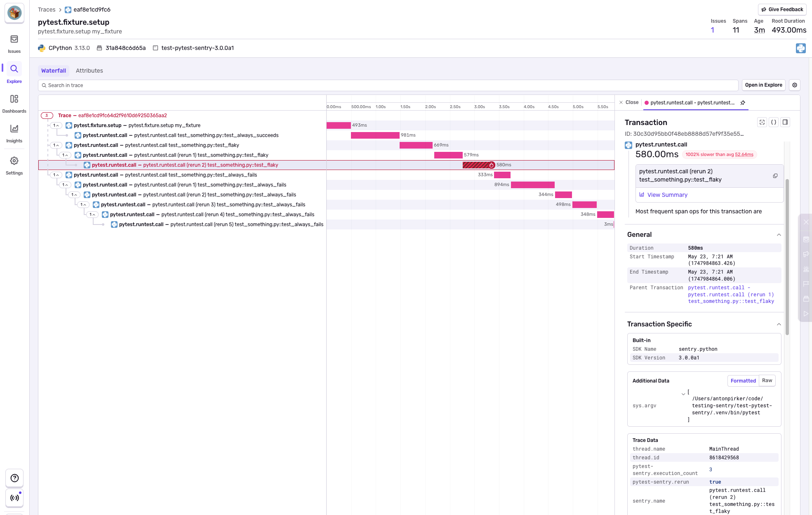Select the Waterfall tab
Screen dimensions: 812x515
pos(54,71)
